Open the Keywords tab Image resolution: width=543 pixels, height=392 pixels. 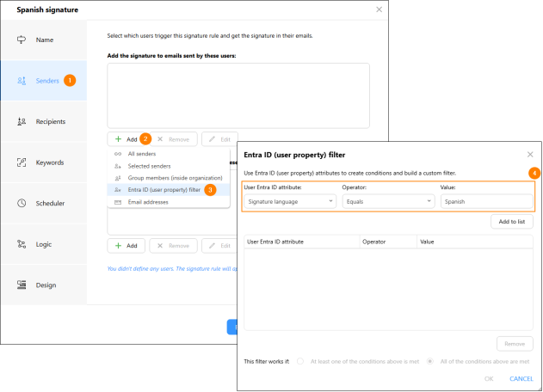click(x=44, y=162)
